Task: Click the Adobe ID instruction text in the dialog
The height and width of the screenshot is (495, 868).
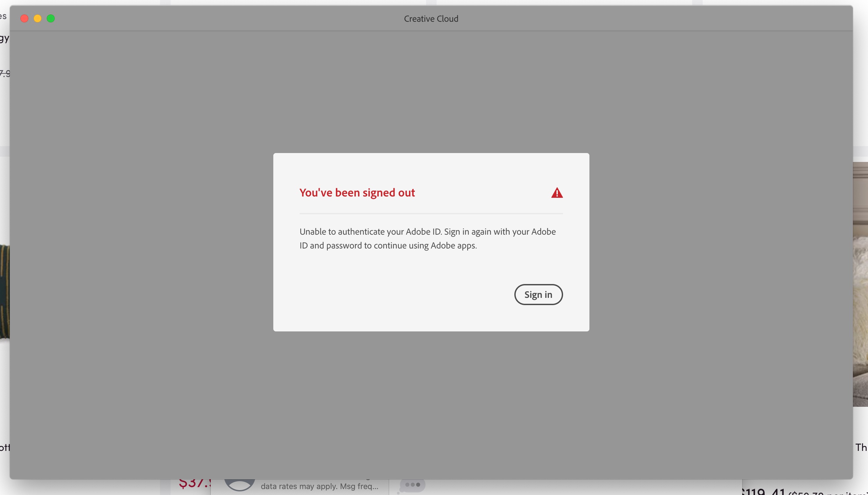Action: tap(427, 238)
